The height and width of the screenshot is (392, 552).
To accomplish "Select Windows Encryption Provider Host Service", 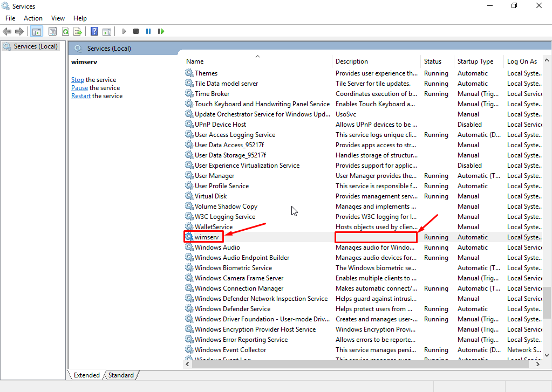I will pos(363,329).
